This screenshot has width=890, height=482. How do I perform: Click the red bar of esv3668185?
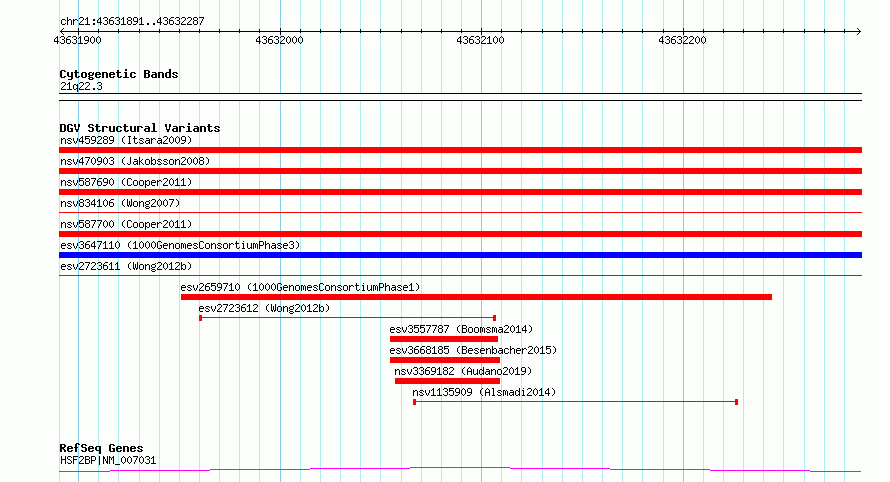click(444, 360)
